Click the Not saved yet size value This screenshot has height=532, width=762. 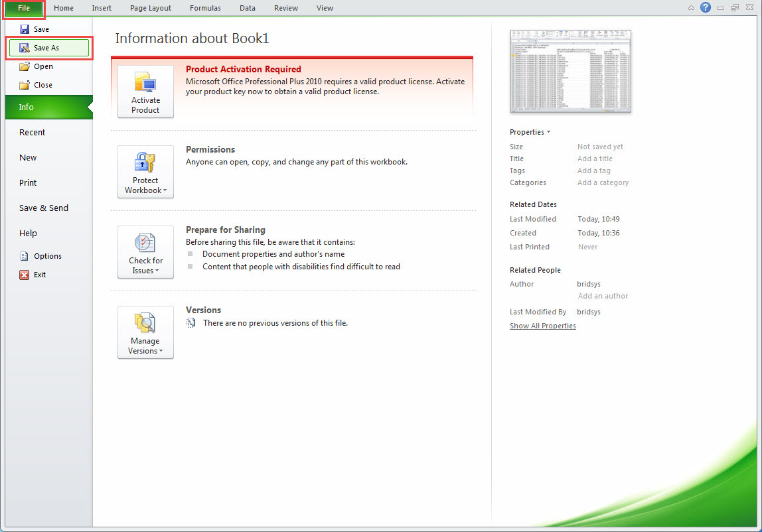[x=600, y=147]
